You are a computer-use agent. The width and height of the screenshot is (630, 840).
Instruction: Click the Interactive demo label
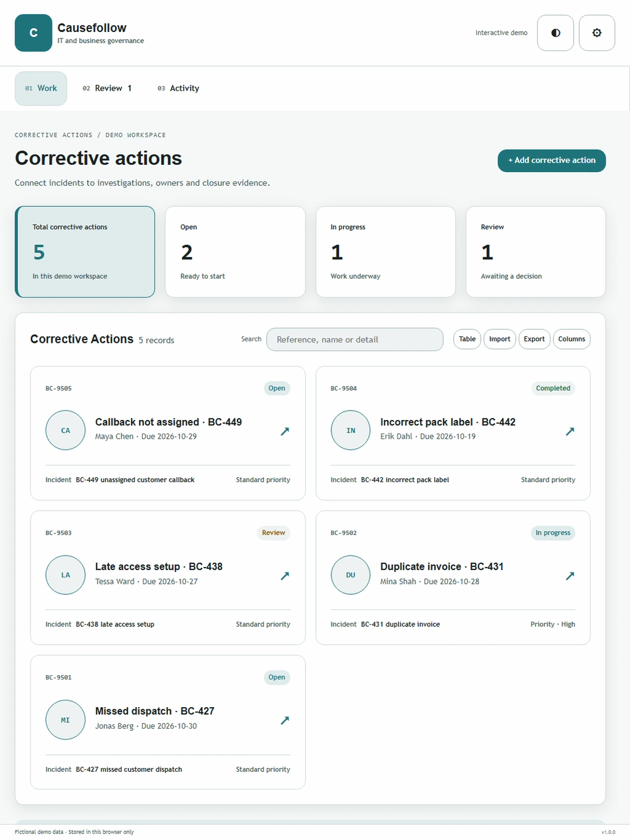501,33
